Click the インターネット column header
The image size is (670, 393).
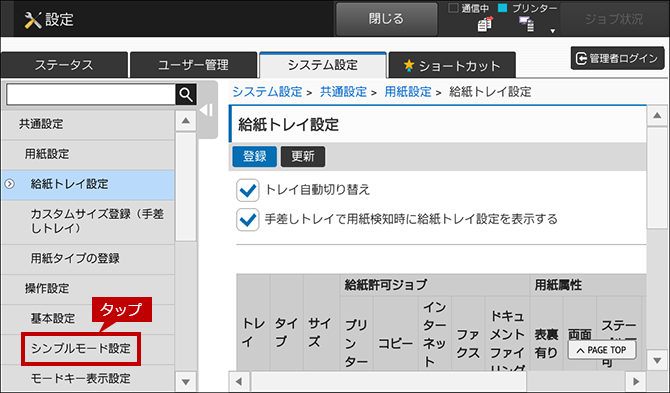pyautogui.click(x=435, y=334)
